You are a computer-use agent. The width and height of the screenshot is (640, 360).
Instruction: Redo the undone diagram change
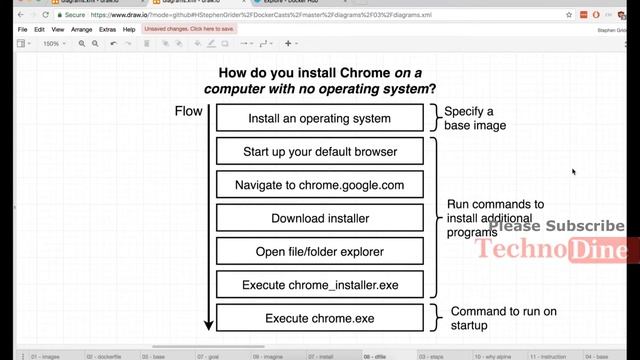pyautogui.click(x=128, y=43)
